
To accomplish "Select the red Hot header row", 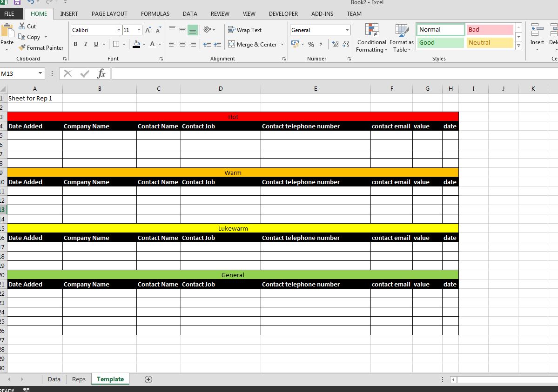I will pos(233,117).
